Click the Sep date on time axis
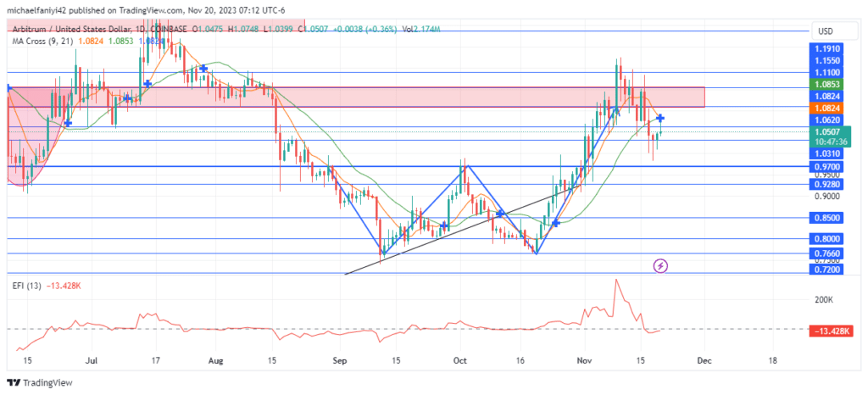The width and height of the screenshot is (868, 395). coord(339,361)
